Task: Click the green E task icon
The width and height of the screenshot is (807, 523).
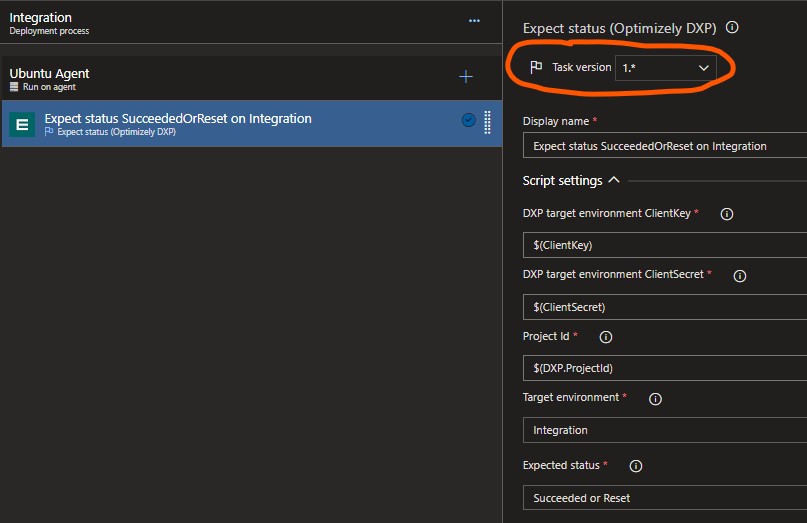Action: (22, 124)
